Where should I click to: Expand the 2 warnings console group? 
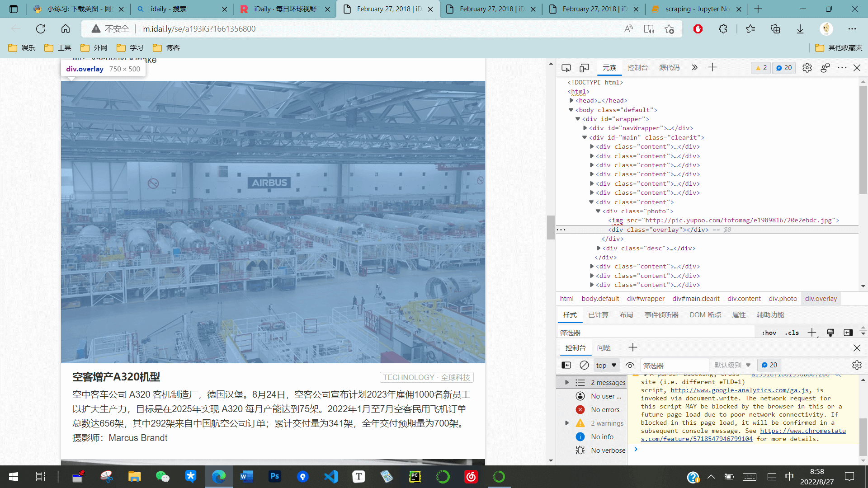click(567, 423)
